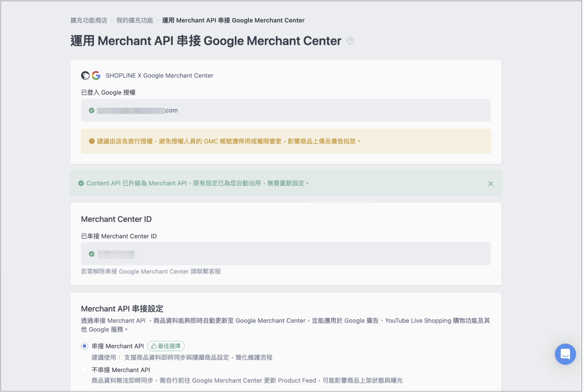
Task: Click the green check icon in Content API banner
Action: coord(81,183)
